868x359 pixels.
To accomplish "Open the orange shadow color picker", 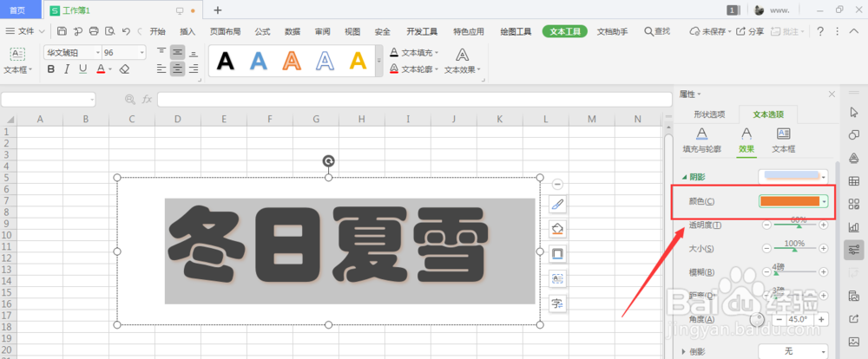I will coord(793,201).
